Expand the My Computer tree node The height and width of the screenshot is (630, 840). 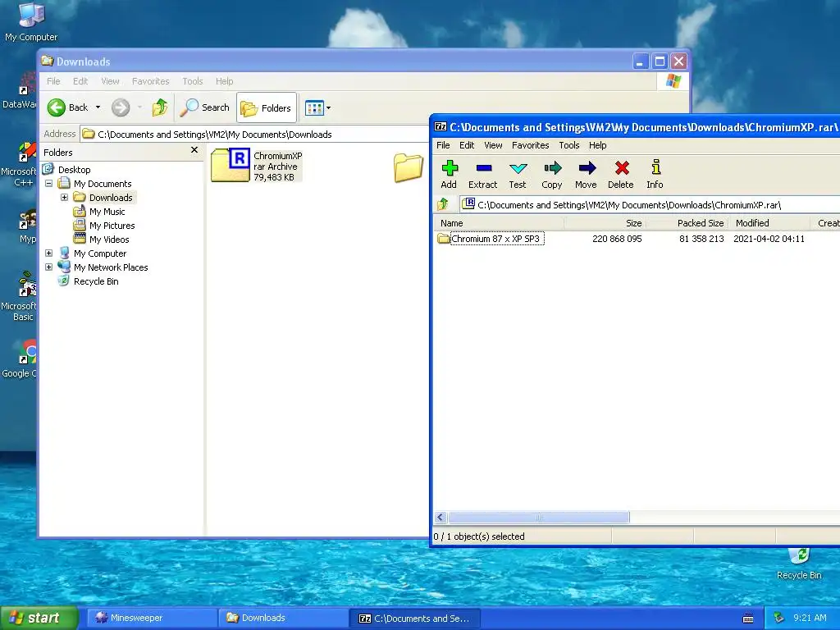point(48,253)
